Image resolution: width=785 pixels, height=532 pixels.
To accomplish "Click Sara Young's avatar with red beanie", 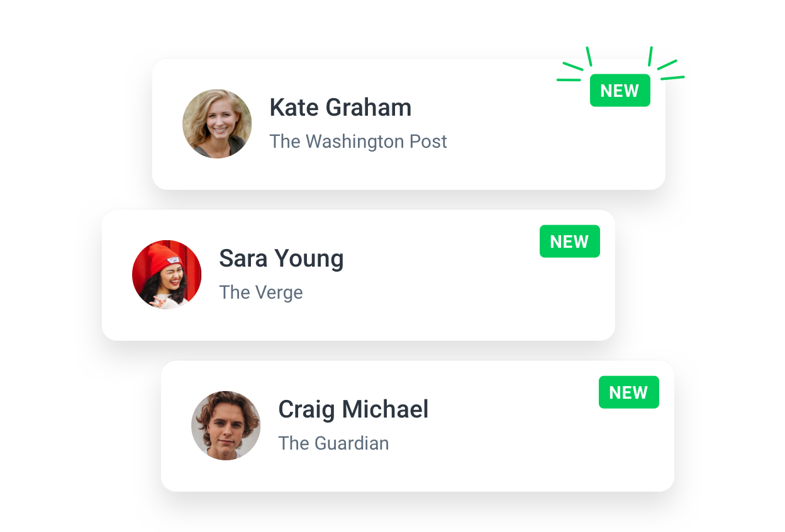I will tap(167, 275).
